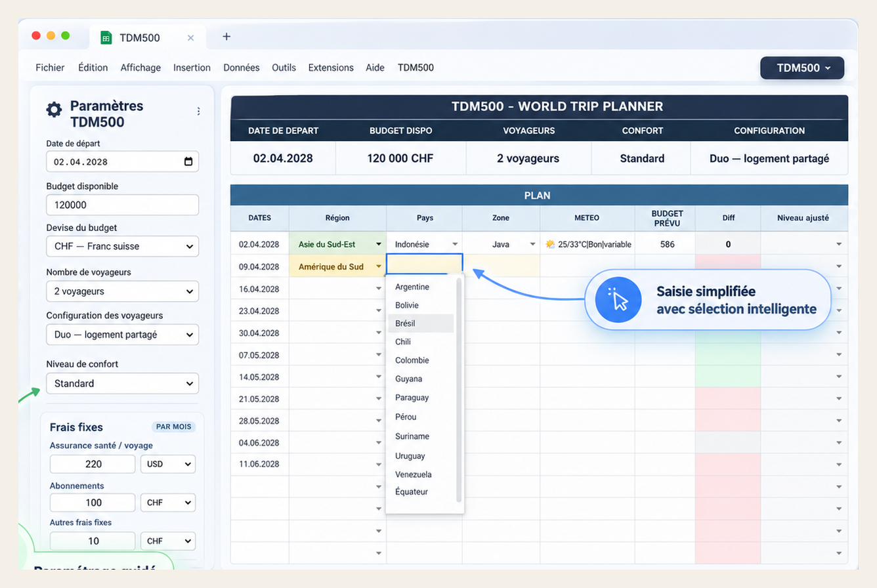877x588 pixels.
Task: Click the Abonnements amount field showing 100
Action: (x=93, y=503)
